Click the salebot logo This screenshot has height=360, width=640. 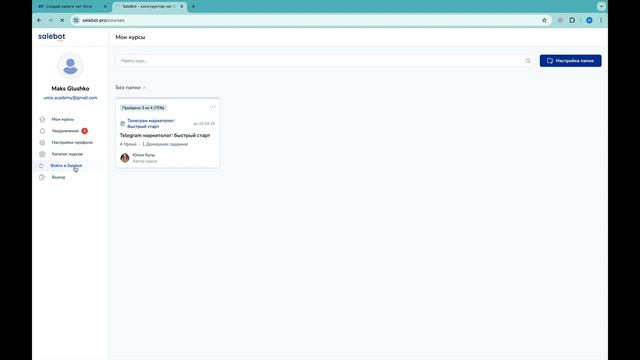coord(51,37)
